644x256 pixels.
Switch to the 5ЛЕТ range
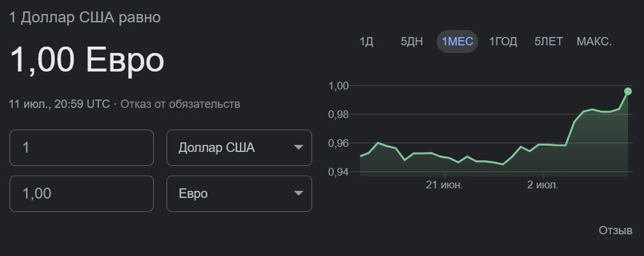tap(549, 42)
